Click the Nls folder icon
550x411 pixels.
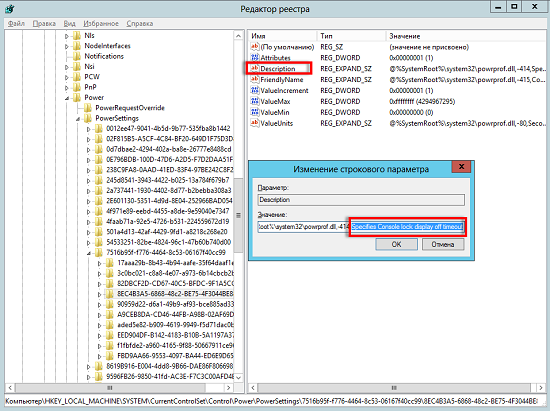point(76,36)
